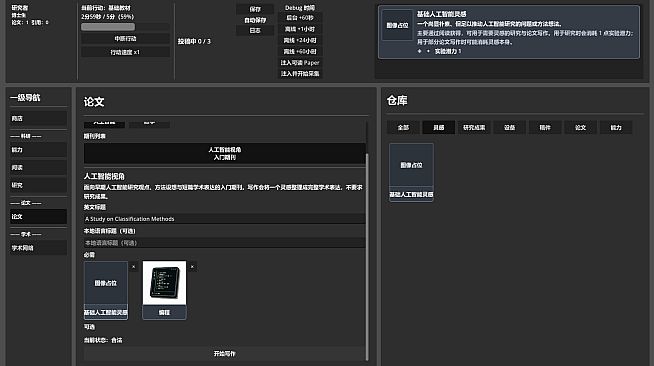This screenshot has width=654, height=366.
Task: Click debug 离线 +60小时 button
Action: 300,52
